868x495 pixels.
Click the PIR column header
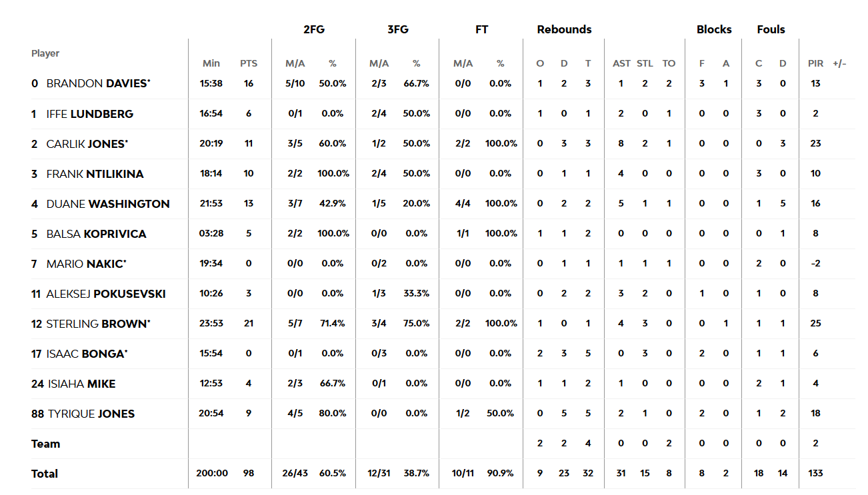tap(815, 63)
